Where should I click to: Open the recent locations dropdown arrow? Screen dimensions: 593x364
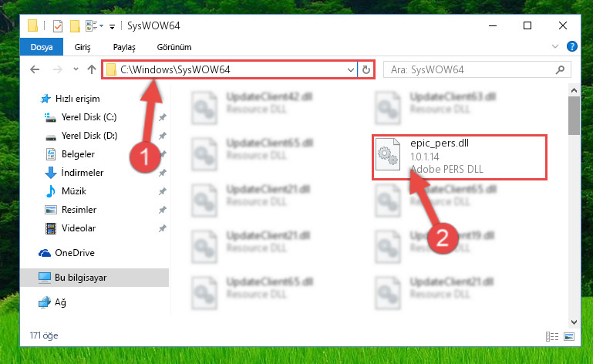coord(76,69)
